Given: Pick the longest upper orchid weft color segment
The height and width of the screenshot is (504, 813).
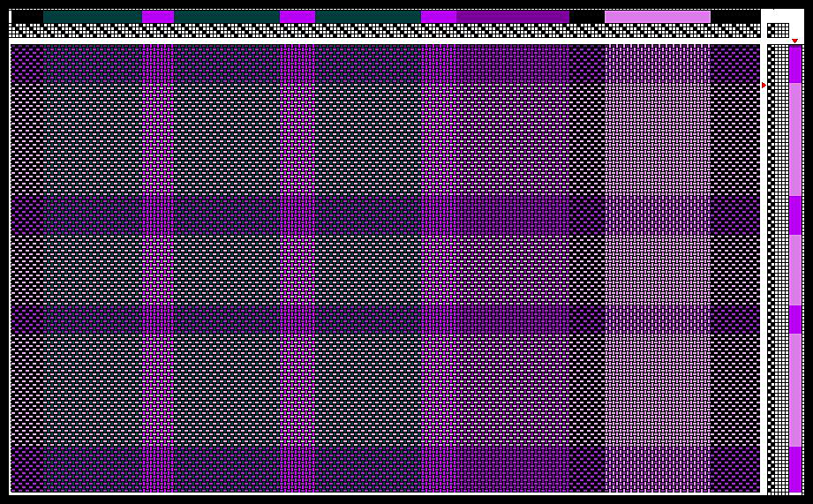Looking at the screenshot, I should click(795, 139).
